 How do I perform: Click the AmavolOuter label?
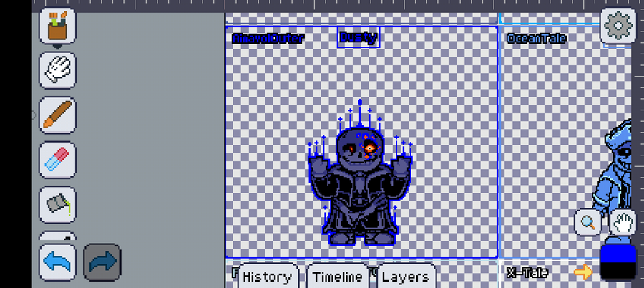point(268,39)
